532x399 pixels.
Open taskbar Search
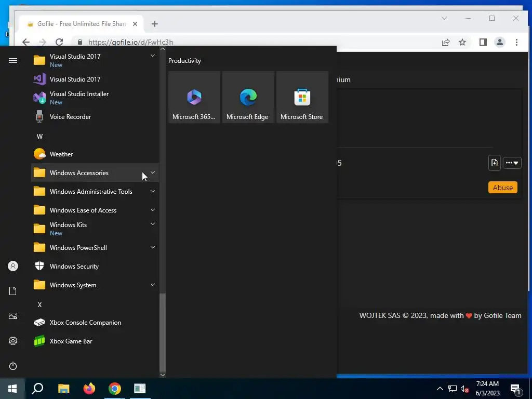[x=37, y=389]
